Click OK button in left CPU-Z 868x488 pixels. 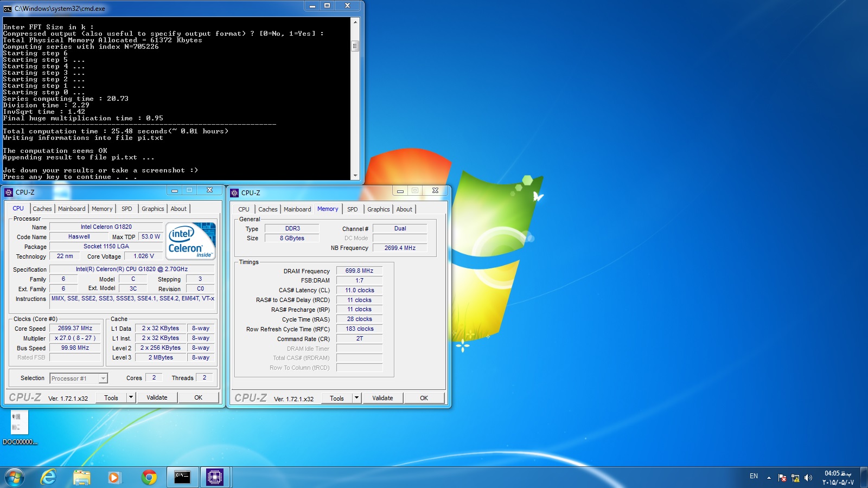point(199,397)
